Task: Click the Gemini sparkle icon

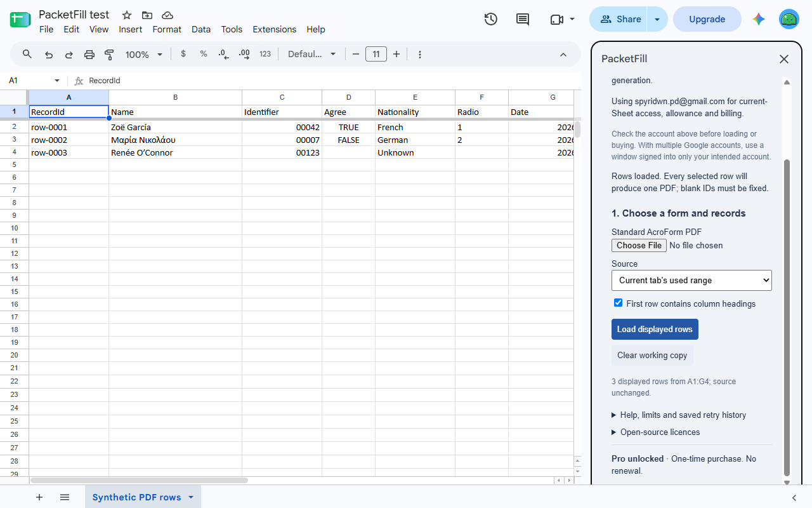Action: pos(759,19)
